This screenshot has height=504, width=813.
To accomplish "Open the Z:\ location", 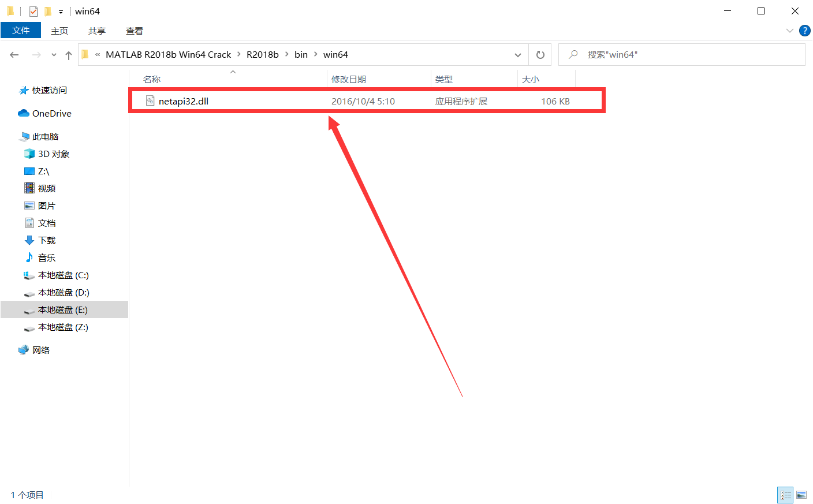I will coord(44,171).
